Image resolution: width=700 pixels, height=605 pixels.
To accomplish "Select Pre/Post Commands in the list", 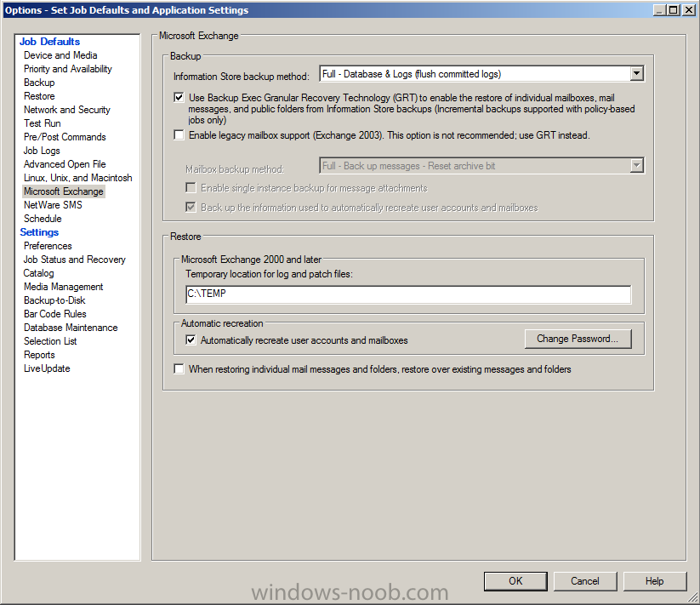I will pyautogui.click(x=65, y=137).
